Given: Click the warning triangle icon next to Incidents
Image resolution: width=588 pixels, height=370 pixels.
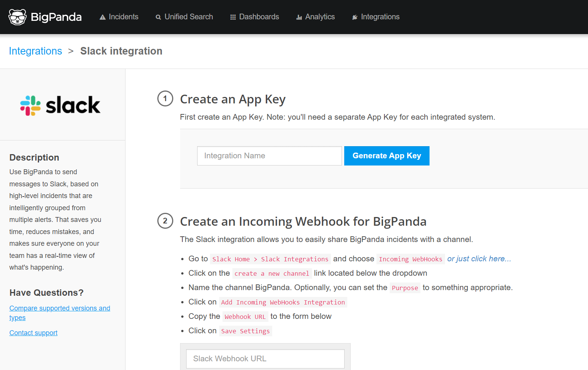Looking at the screenshot, I should click(102, 17).
